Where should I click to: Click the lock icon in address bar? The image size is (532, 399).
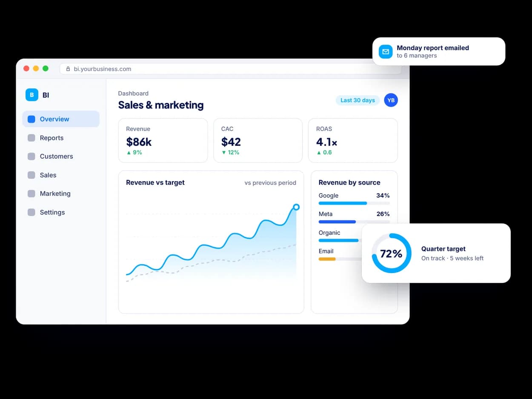[68, 69]
